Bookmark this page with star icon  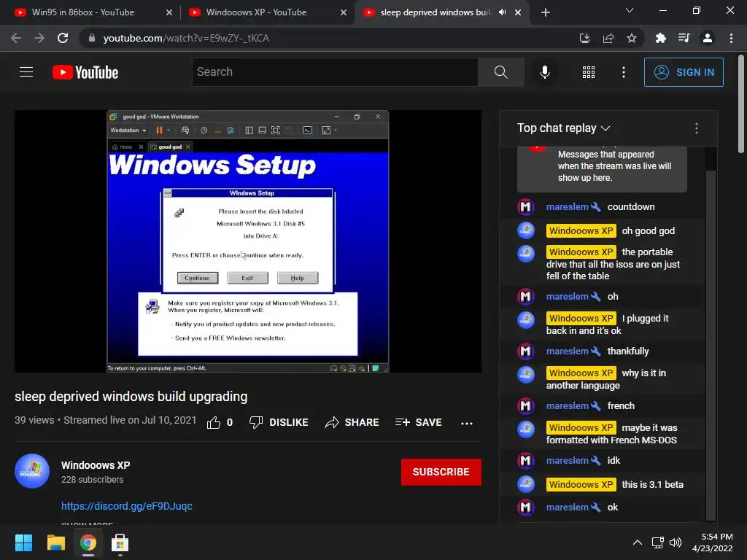[x=632, y=38]
